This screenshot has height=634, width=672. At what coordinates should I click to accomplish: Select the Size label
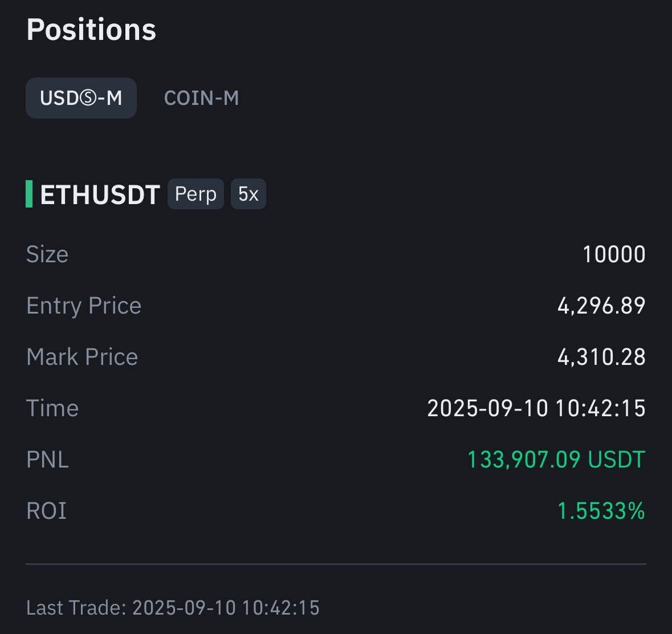(x=47, y=254)
